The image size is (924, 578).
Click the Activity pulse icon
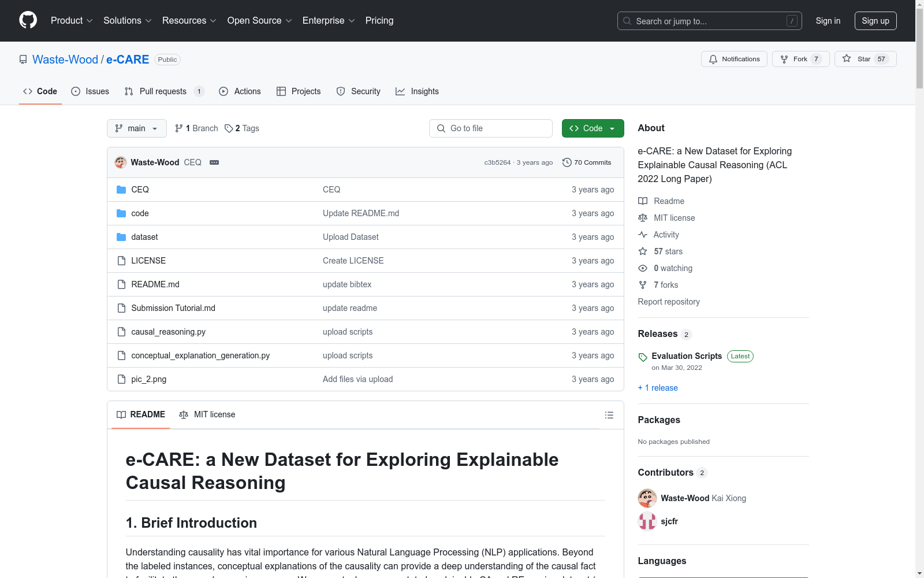pos(643,235)
